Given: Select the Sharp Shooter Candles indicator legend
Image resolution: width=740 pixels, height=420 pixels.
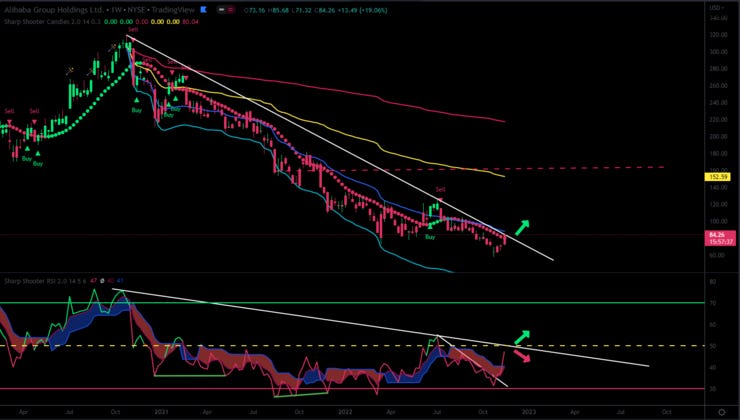Looking at the screenshot, I should pos(52,22).
